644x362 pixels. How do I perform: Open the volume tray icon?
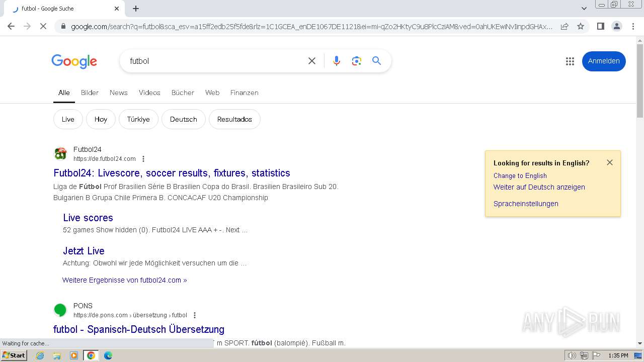tap(572, 355)
